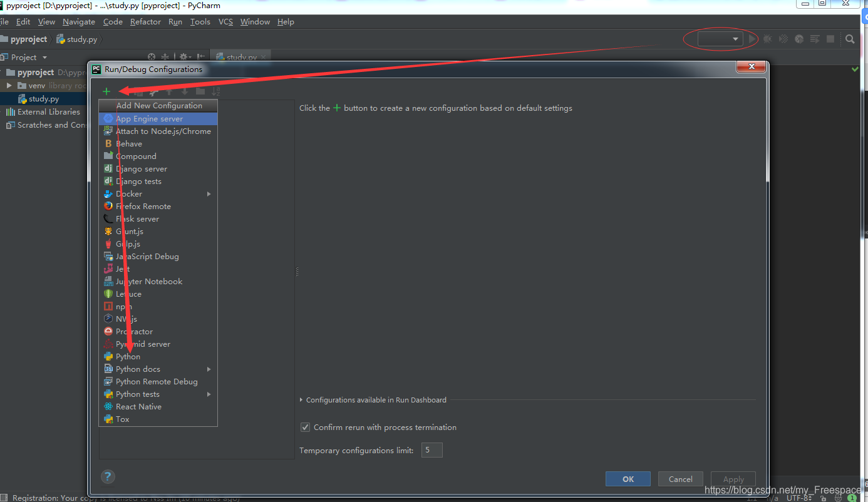Open Project panel gear settings icon
868x502 pixels.
184,57
